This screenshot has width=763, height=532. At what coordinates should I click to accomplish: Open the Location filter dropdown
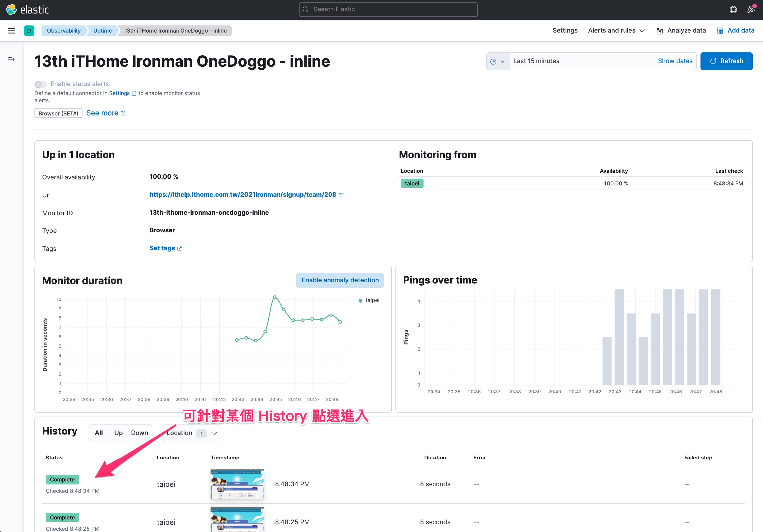[x=192, y=433]
